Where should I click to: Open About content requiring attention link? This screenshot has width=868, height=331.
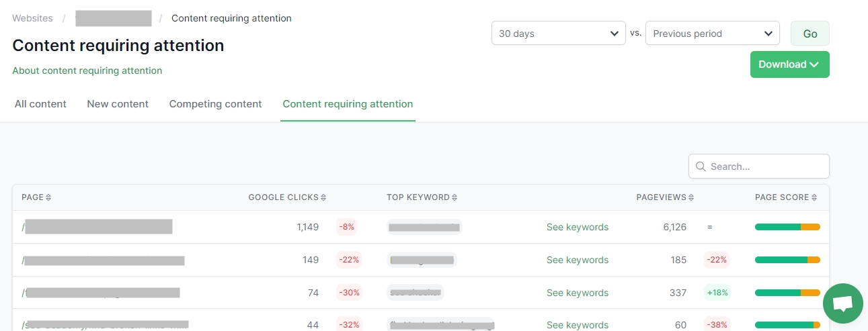[87, 70]
